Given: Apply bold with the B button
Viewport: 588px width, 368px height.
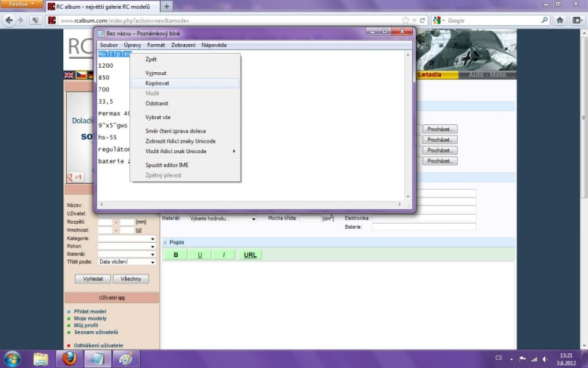Looking at the screenshot, I should pyautogui.click(x=176, y=255).
